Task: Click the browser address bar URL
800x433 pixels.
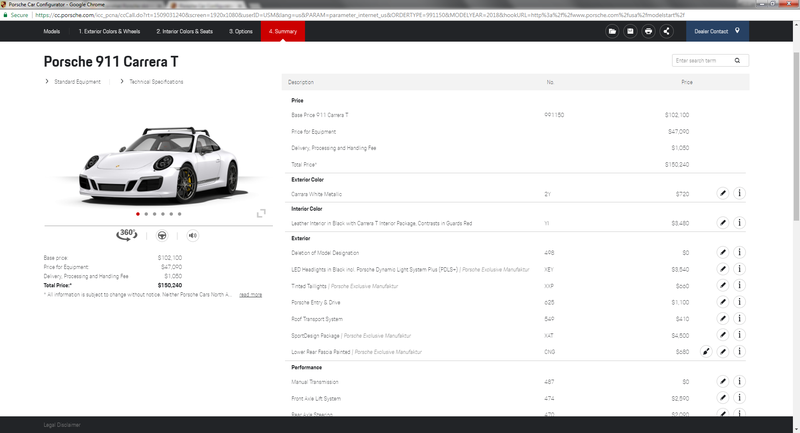Action: point(360,15)
